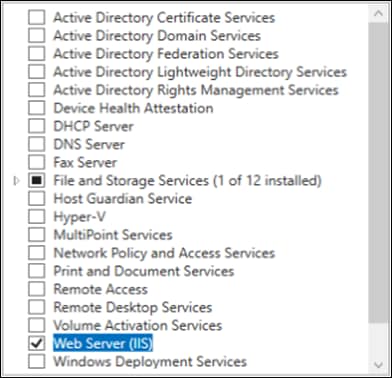Image resolution: width=392 pixels, height=378 pixels.
Task: Check the DHCP Server role box
Action: (37, 126)
